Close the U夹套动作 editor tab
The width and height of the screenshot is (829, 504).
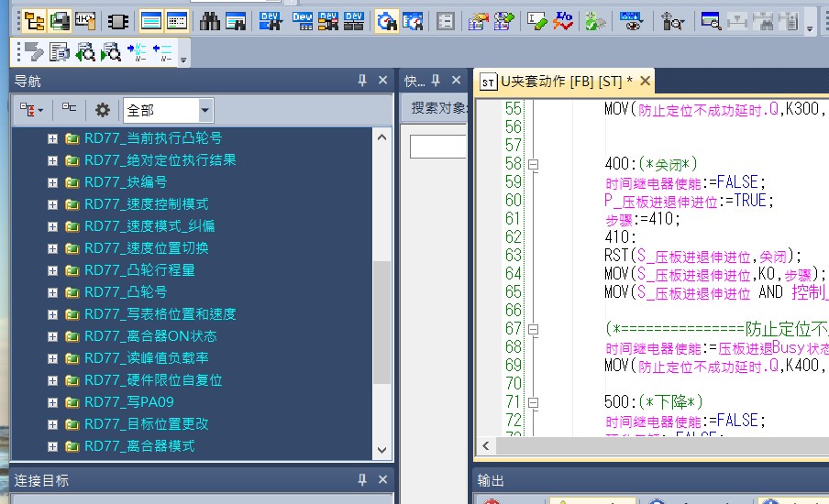click(x=645, y=82)
